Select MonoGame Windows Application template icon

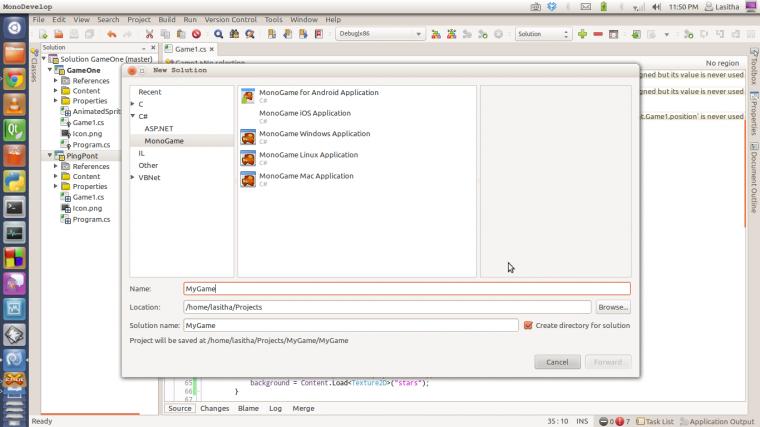248,137
